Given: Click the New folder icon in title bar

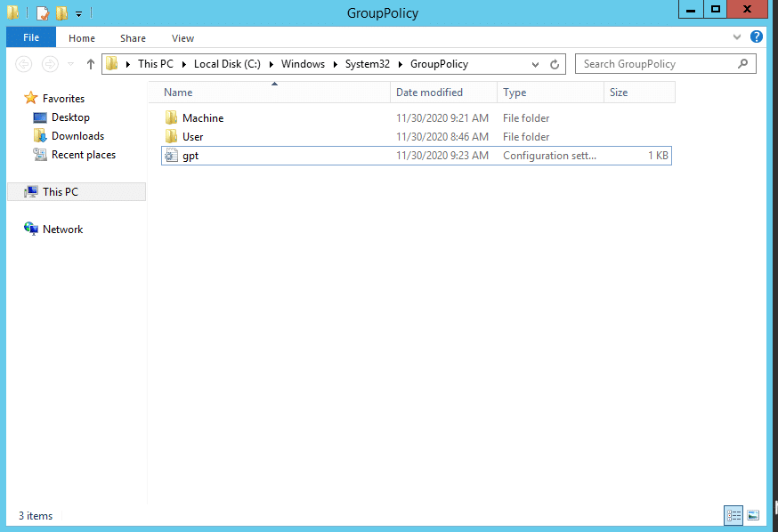Looking at the screenshot, I should coord(61,12).
